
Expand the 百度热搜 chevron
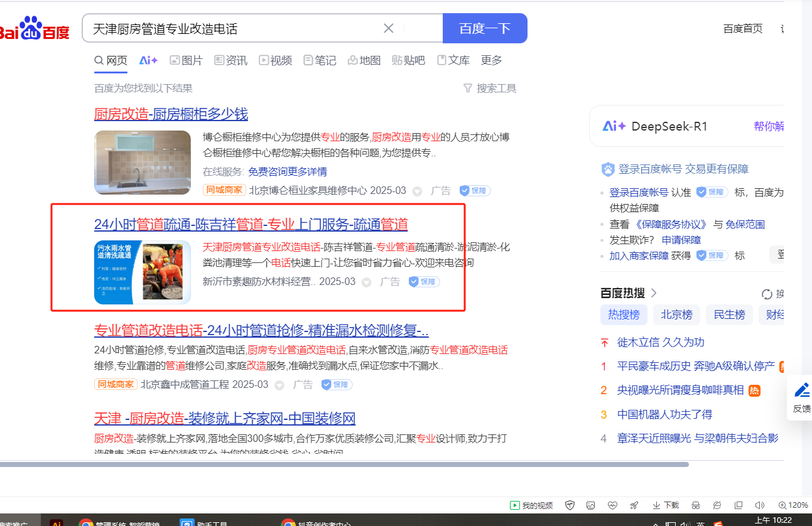pyautogui.click(x=654, y=293)
